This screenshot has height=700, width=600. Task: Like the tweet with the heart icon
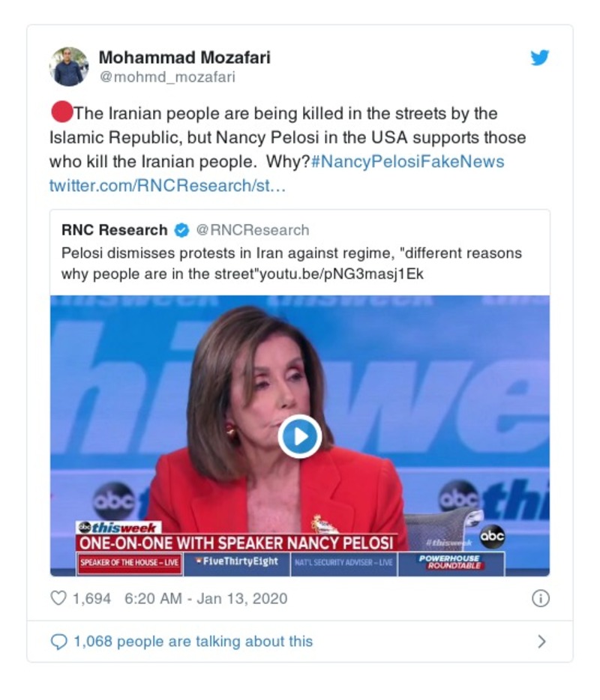coord(58,598)
